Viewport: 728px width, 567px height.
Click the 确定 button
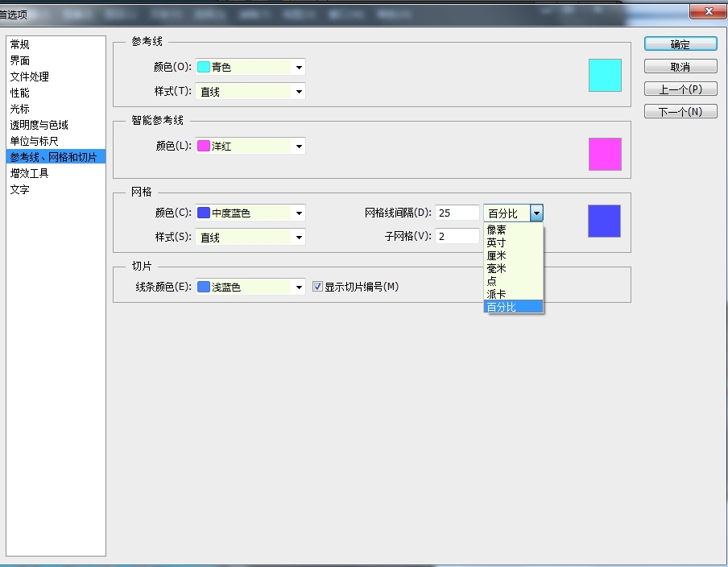click(680, 44)
